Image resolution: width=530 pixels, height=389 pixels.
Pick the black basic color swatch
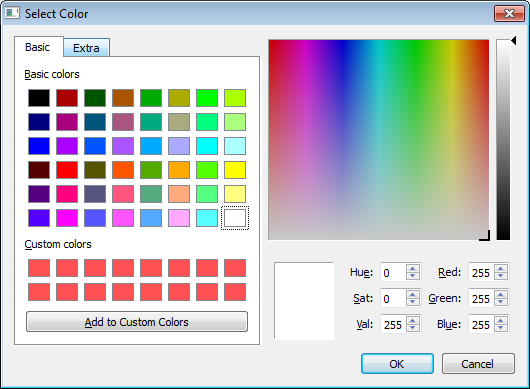tap(39, 98)
